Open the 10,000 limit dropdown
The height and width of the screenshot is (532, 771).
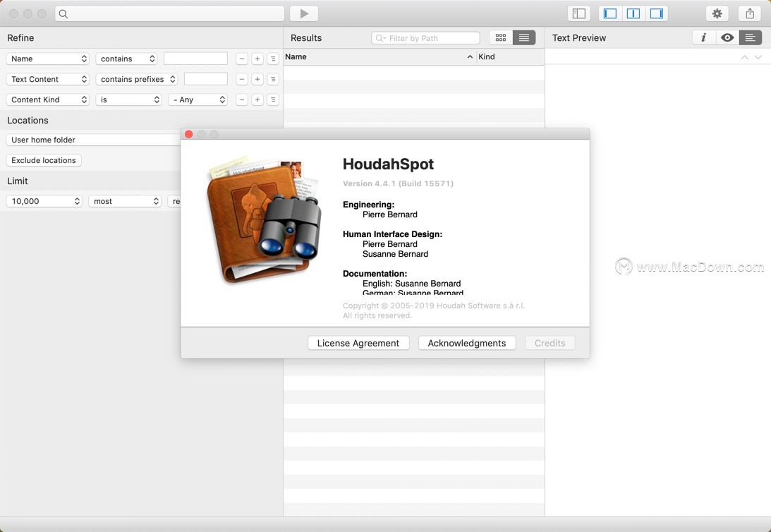44,201
